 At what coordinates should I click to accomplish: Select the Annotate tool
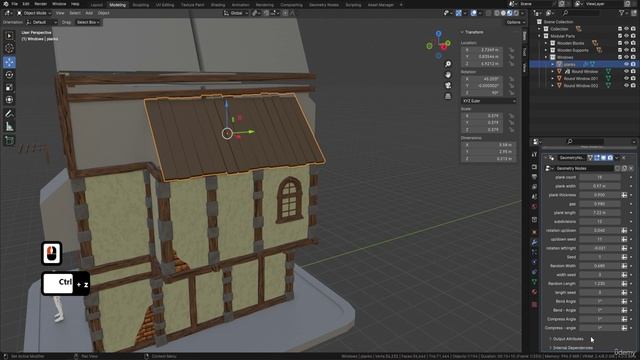click(9, 114)
